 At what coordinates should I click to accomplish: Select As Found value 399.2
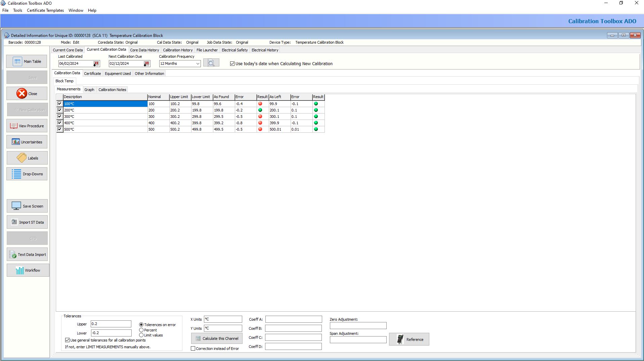click(x=224, y=123)
